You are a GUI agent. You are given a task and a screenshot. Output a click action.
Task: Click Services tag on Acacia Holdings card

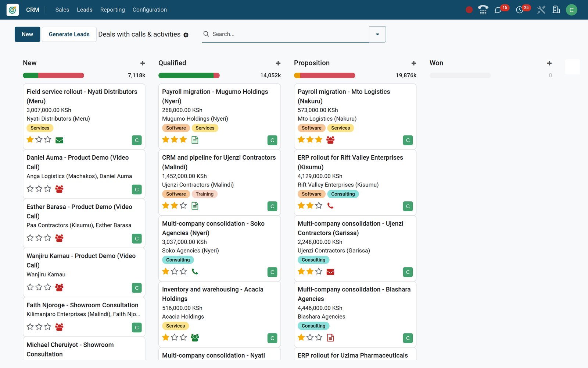pos(176,326)
